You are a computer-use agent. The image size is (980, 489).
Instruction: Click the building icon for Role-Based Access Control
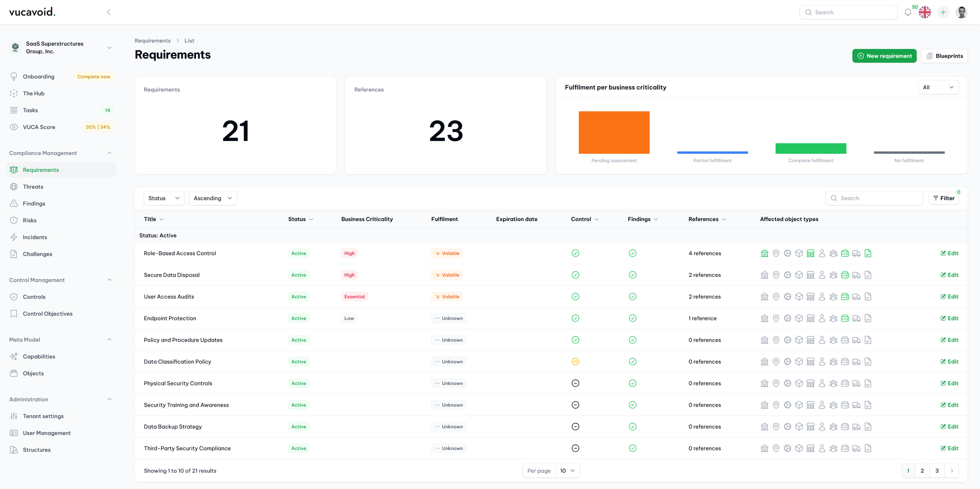point(765,253)
